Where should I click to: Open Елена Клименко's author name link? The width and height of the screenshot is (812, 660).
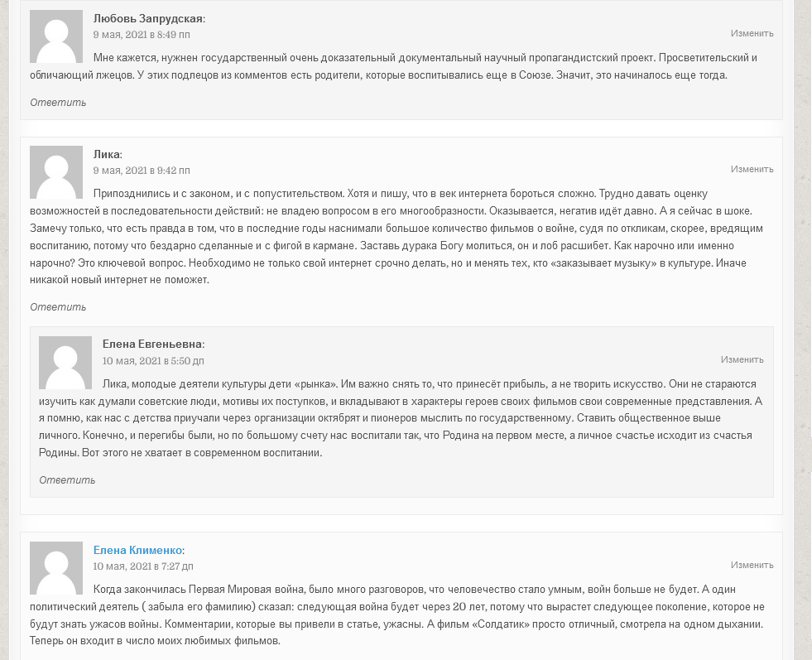(x=137, y=550)
